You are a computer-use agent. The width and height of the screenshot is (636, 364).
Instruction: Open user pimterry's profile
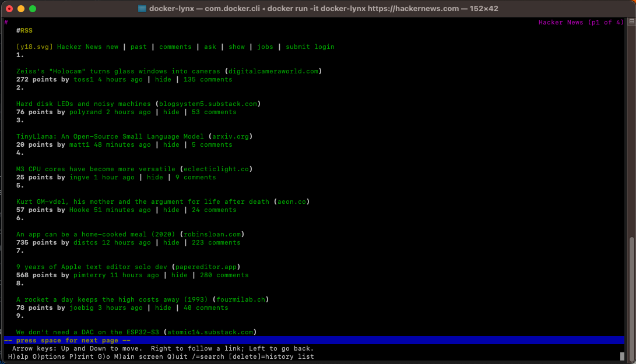90,275
